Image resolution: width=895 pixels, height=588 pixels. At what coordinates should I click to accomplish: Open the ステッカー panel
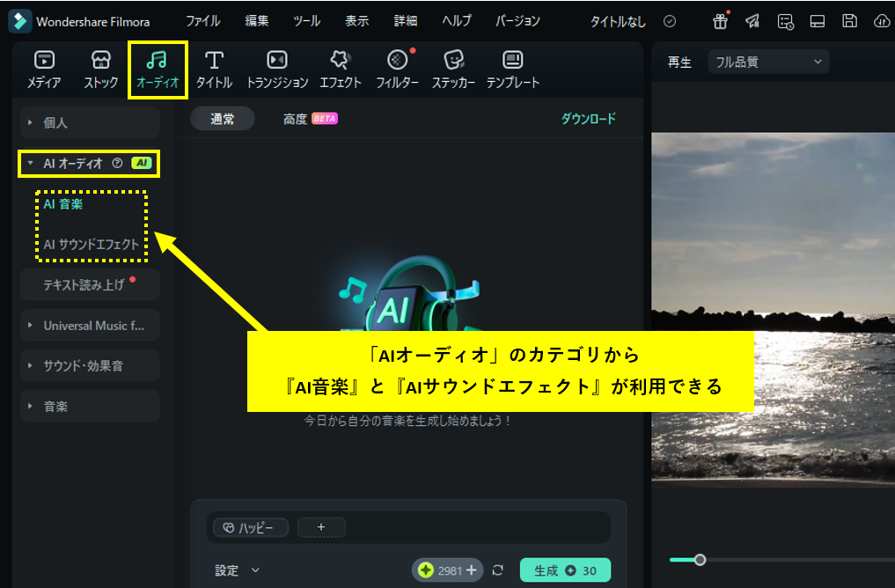tap(454, 69)
